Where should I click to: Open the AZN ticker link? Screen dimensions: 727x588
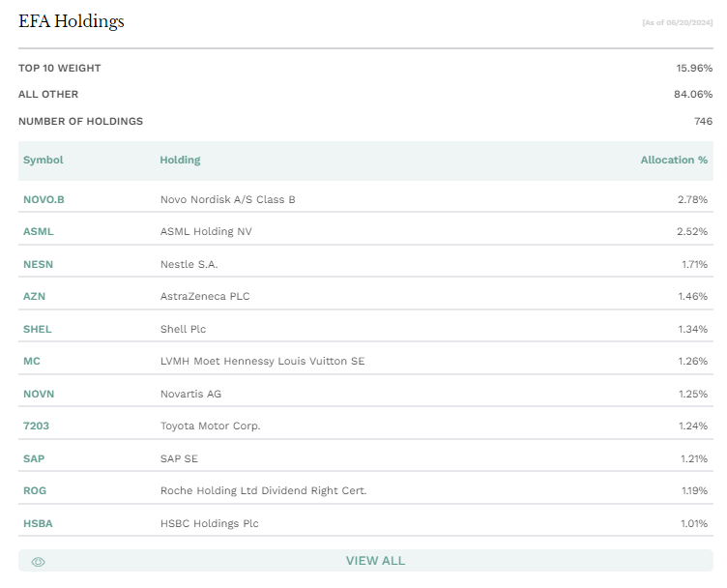[34, 296]
